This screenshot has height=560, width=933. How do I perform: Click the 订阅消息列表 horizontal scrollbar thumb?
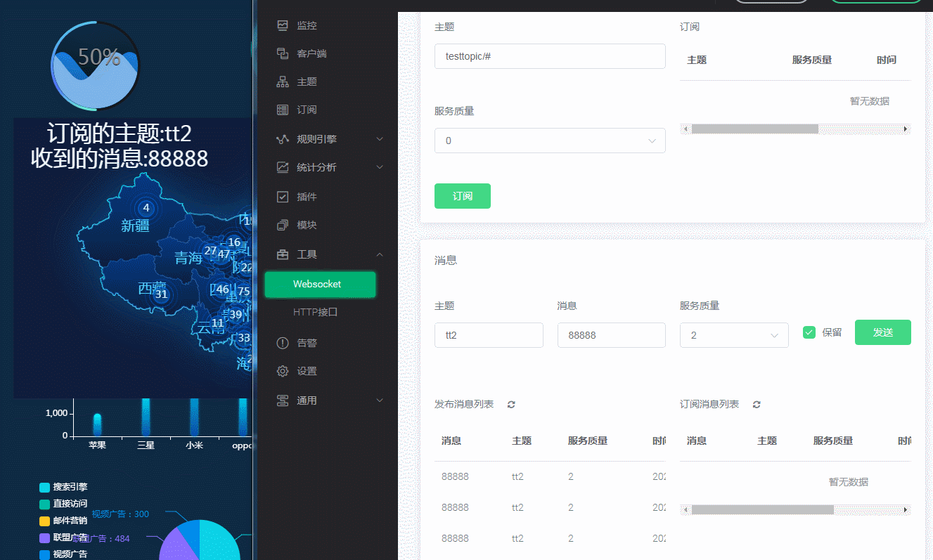point(763,510)
